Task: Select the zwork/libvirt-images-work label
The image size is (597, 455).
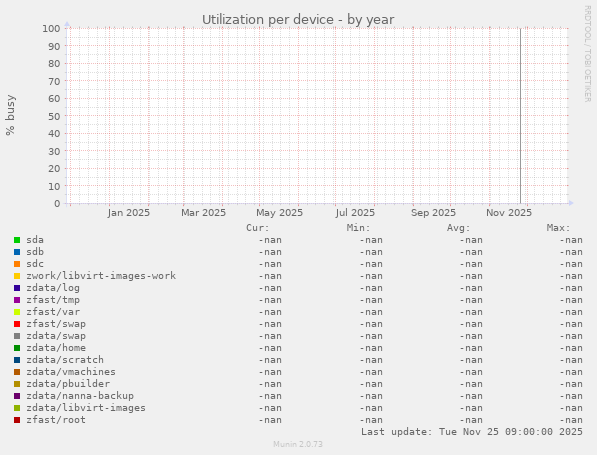Action: click(x=101, y=276)
